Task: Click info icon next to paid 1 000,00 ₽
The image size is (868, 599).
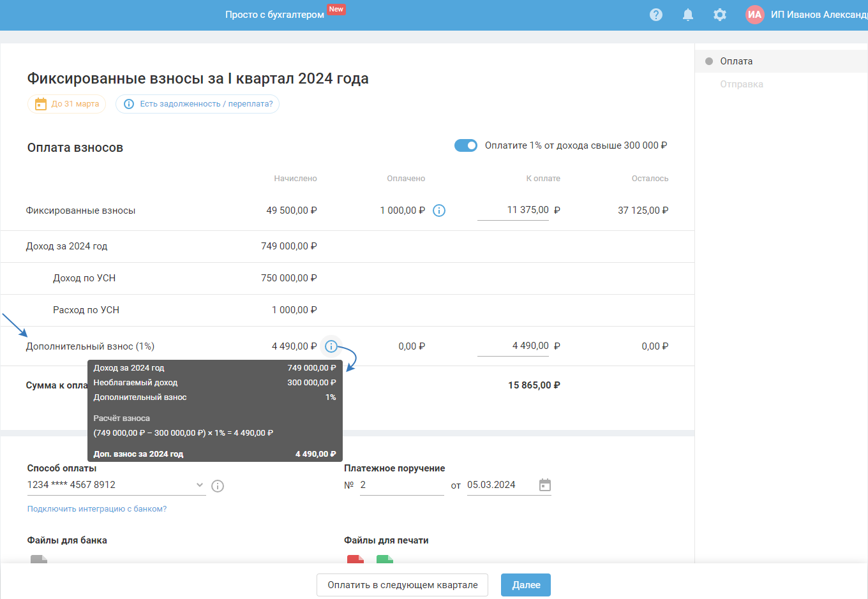Action: [x=439, y=211]
